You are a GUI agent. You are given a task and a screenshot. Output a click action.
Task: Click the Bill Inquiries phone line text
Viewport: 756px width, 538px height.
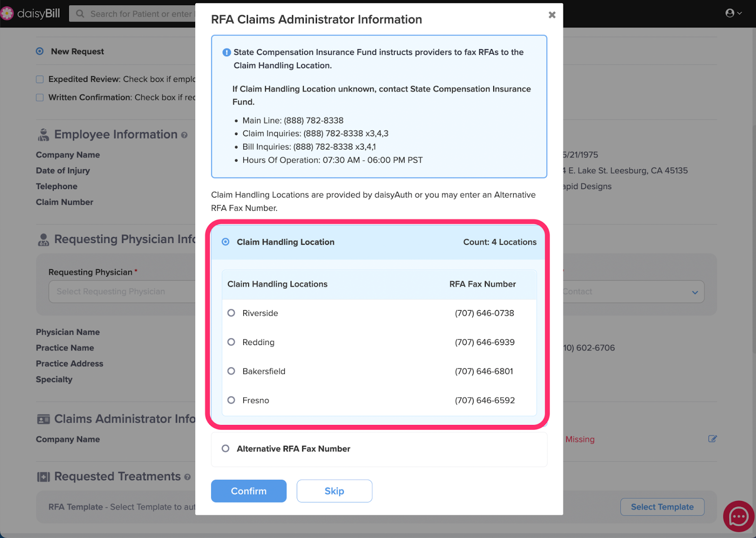tap(309, 147)
